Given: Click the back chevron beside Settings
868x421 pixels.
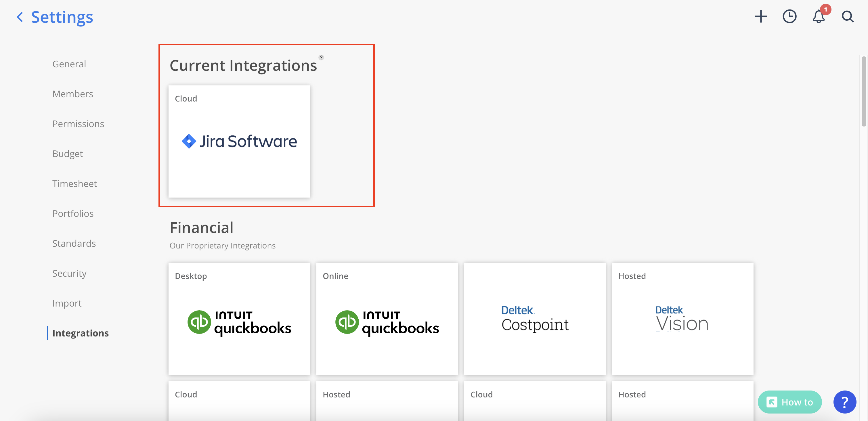Looking at the screenshot, I should [x=20, y=17].
